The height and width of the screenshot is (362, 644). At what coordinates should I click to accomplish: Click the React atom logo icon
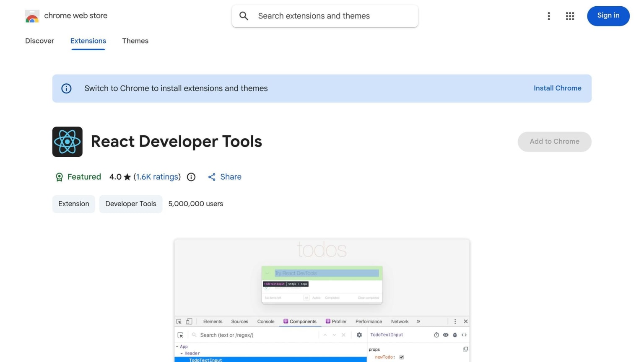point(68,142)
